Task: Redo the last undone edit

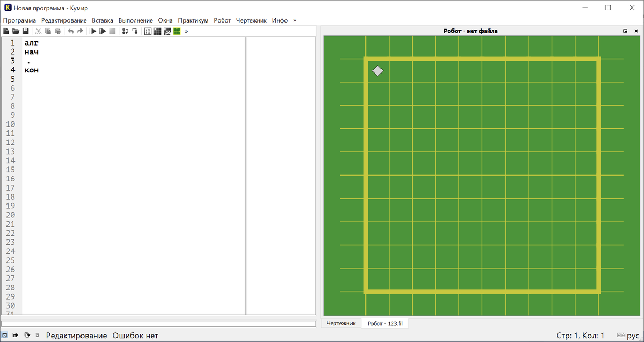Action: pyautogui.click(x=80, y=31)
